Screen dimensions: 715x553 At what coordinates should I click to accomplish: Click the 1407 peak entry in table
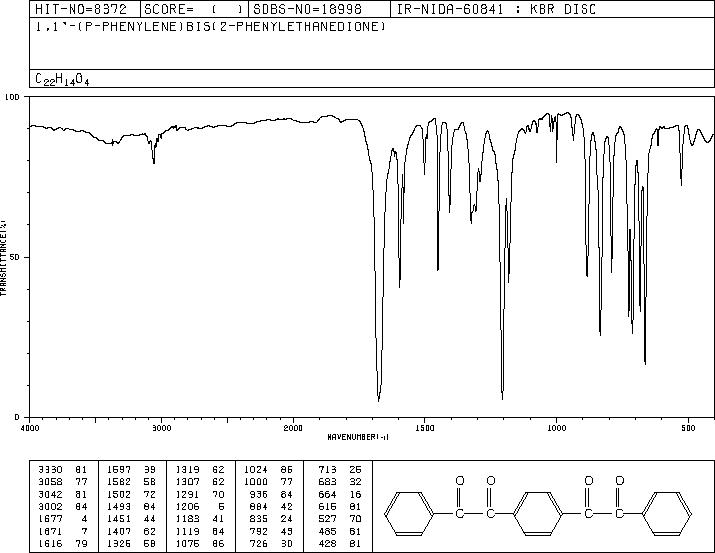pos(131,532)
